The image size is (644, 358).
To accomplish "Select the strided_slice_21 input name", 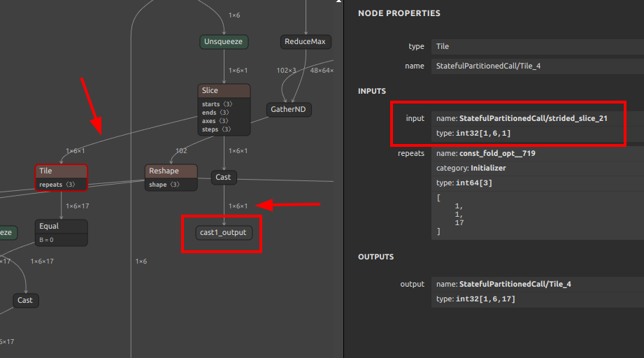I will tap(533, 119).
